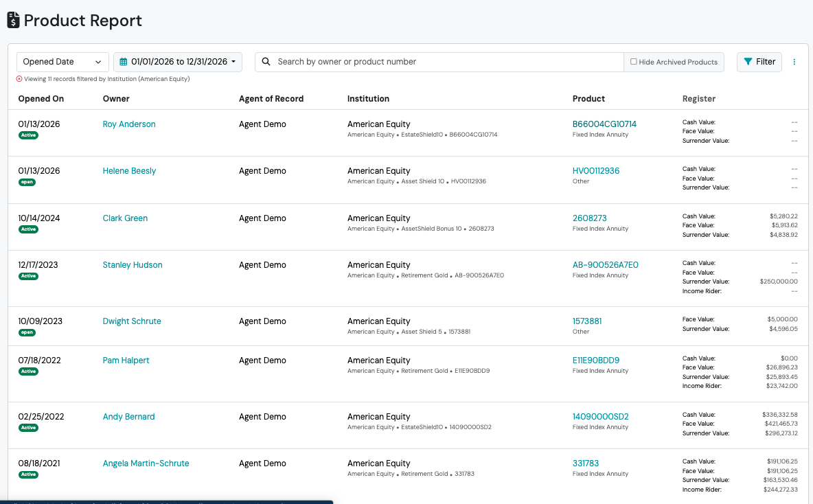The height and width of the screenshot is (504, 813).
Task: Click the Active badge under 01/13/2026 Roy Anderson
Action: [29, 135]
